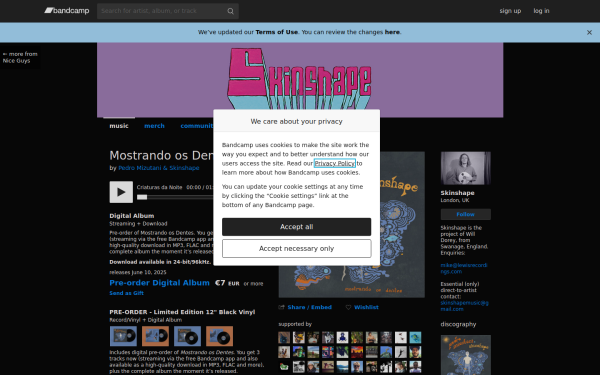The width and height of the screenshot is (600, 375).
Task: Click the discography heading
Action: point(458,324)
